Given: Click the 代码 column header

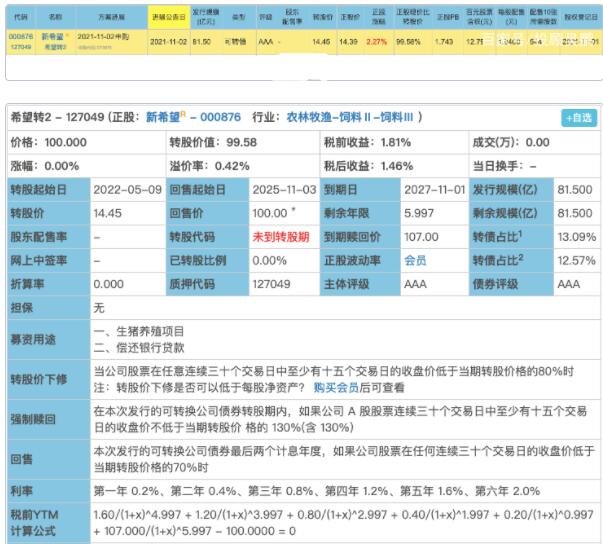Looking at the screenshot, I should coord(21,17).
